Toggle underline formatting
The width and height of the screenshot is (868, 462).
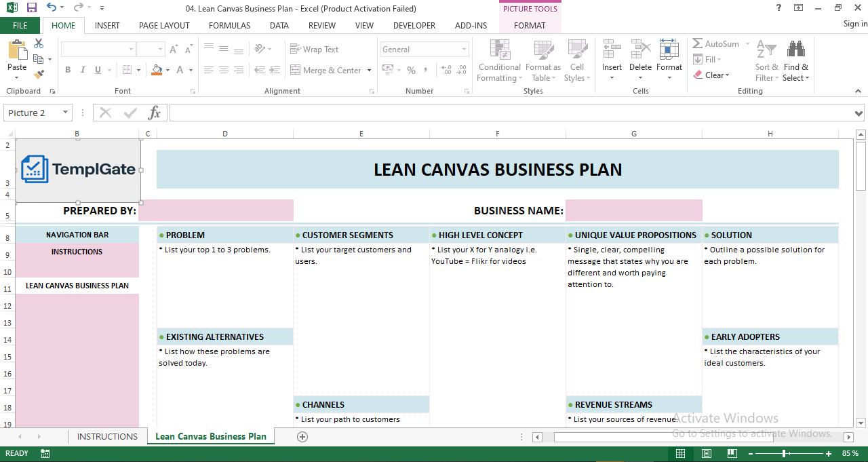point(98,70)
